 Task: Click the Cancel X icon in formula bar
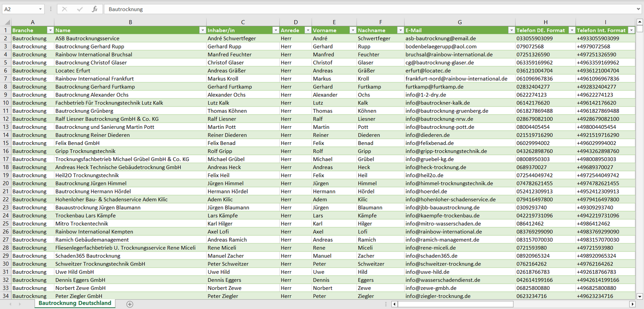[65, 9]
